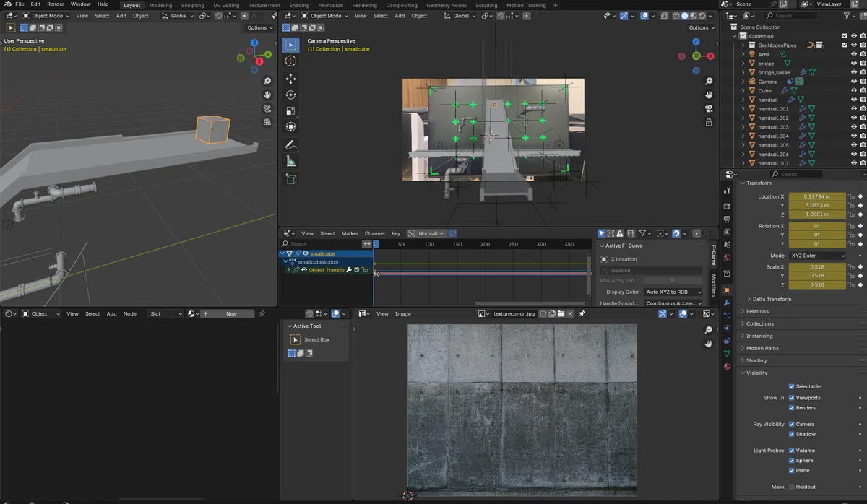Hide the bridge object in viewport via eye icon
This screenshot has width=867, height=504.
(x=854, y=64)
